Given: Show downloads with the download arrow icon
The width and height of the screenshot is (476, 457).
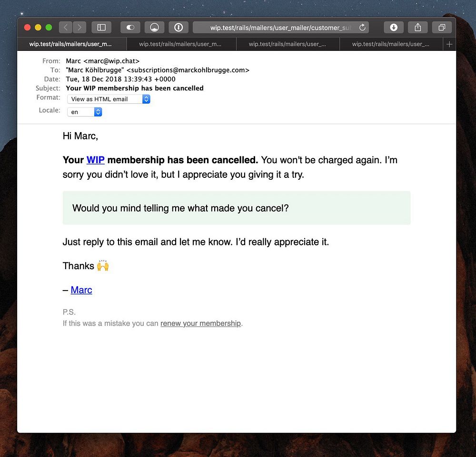Looking at the screenshot, I should pos(394,28).
